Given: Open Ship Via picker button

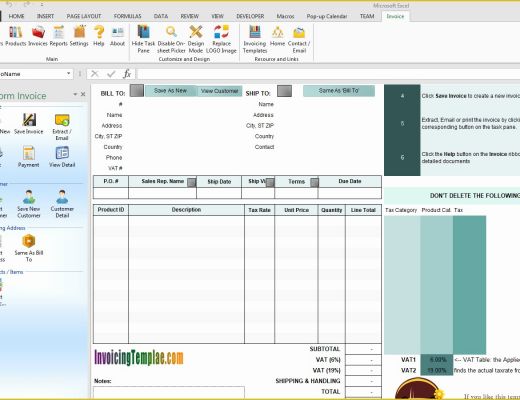Looking at the screenshot, I should click(x=270, y=182).
